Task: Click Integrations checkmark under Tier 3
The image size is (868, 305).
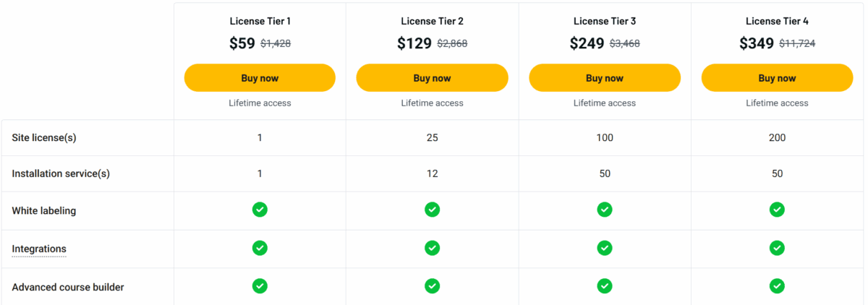Action: [x=605, y=248]
